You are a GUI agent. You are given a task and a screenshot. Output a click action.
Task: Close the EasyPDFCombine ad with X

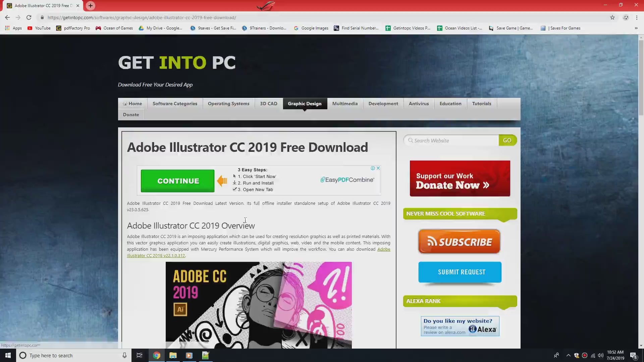pos(378,168)
